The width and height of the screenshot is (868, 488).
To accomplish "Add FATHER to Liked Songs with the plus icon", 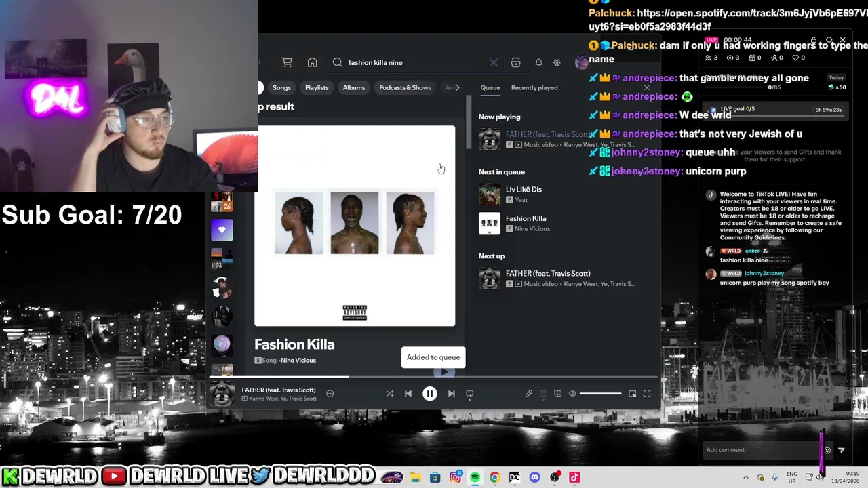I will (x=330, y=393).
